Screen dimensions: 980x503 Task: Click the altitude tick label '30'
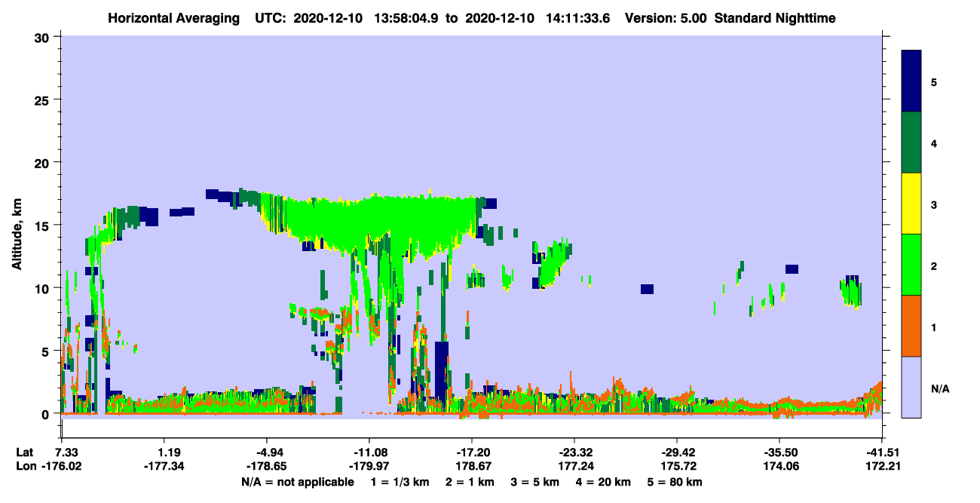(44, 37)
